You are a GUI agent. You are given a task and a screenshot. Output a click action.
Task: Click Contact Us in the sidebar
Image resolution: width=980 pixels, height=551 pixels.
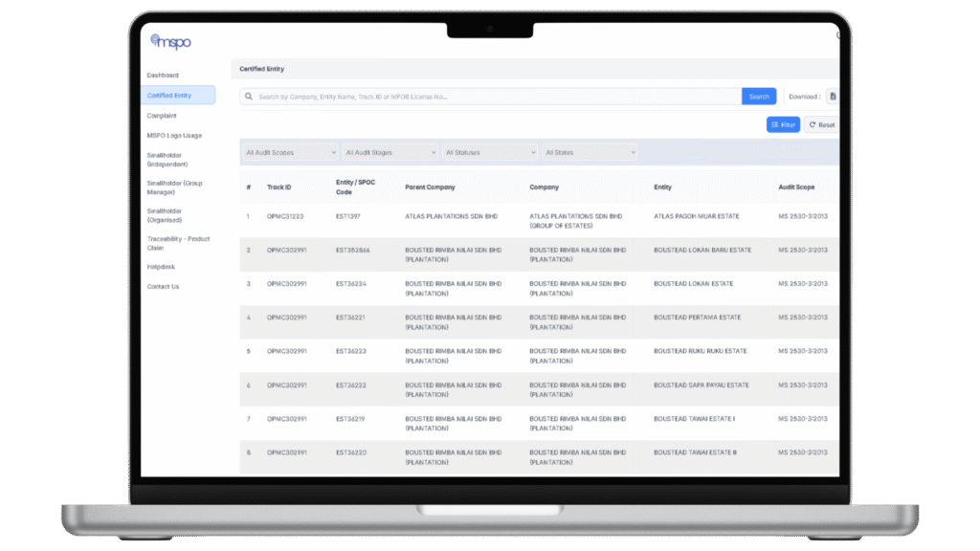tap(163, 286)
